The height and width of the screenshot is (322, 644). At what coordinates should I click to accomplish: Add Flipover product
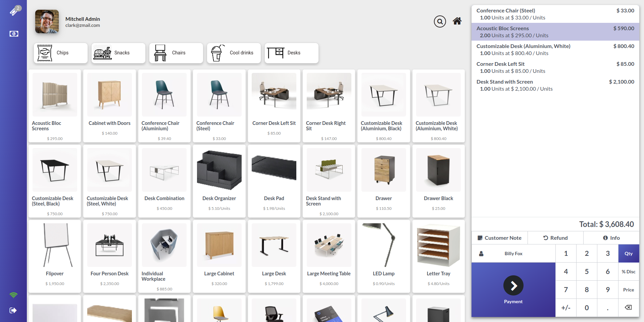click(55, 256)
